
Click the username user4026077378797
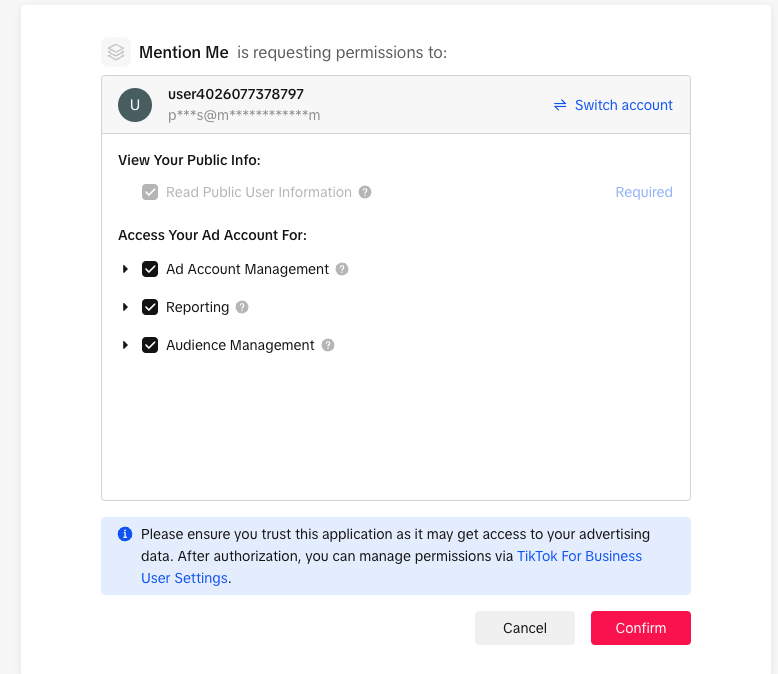236,94
